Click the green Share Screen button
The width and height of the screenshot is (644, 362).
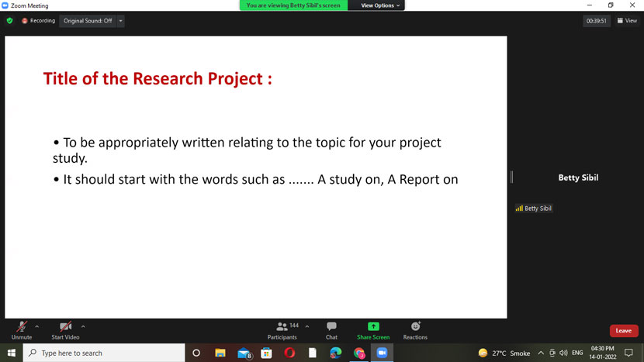[373, 330]
